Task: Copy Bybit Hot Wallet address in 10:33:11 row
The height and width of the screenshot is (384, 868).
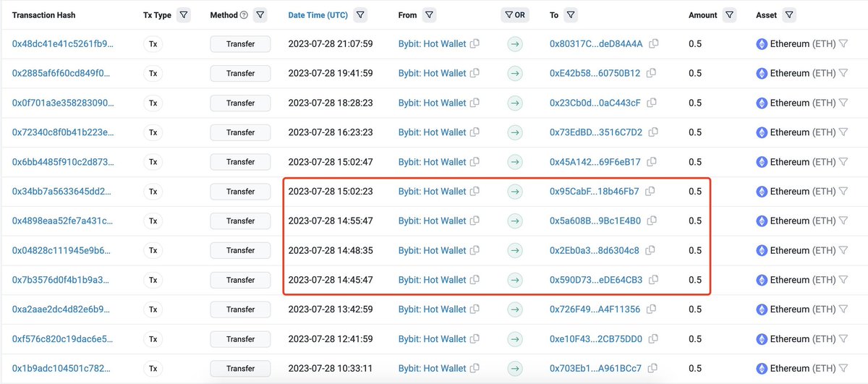Action: click(475, 368)
